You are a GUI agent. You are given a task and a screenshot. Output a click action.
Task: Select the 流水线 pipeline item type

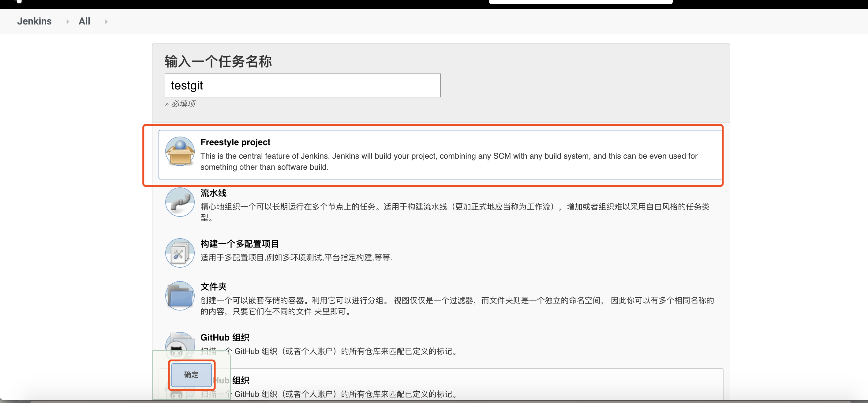[213, 193]
